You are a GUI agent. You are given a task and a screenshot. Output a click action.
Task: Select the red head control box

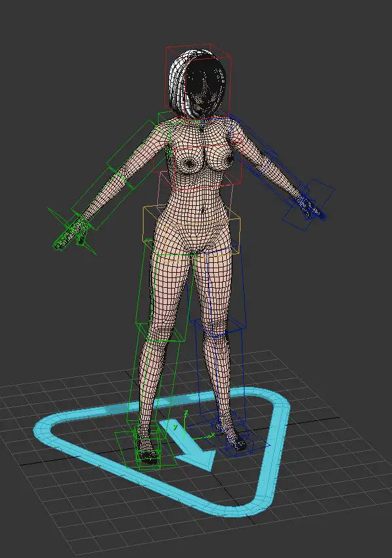point(198,81)
